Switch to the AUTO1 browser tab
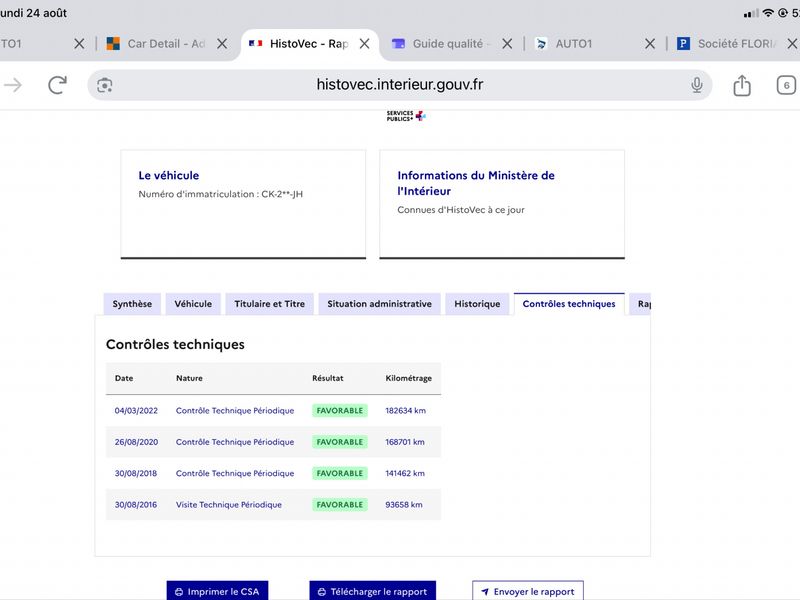800x600 pixels. (574, 44)
